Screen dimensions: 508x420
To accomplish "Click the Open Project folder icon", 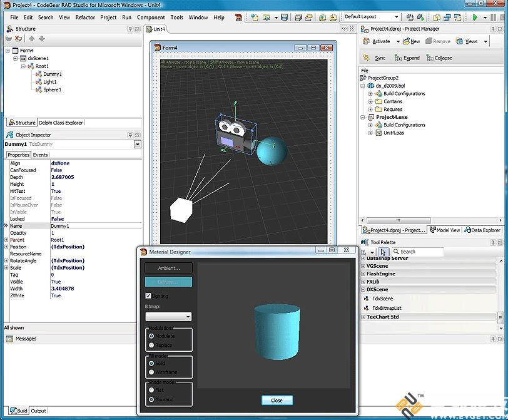I will [309, 17].
